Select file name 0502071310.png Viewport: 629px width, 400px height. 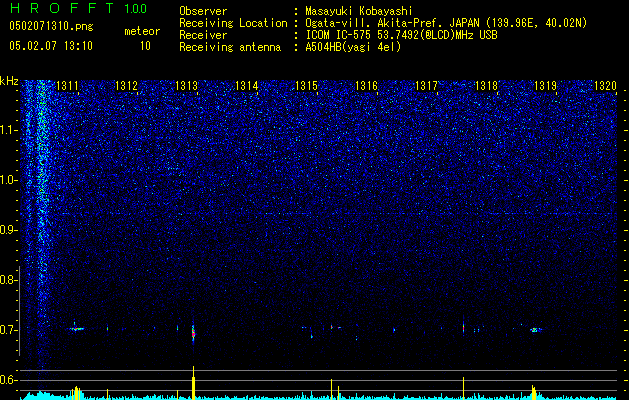pyautogui.click(x=51, y=26)
